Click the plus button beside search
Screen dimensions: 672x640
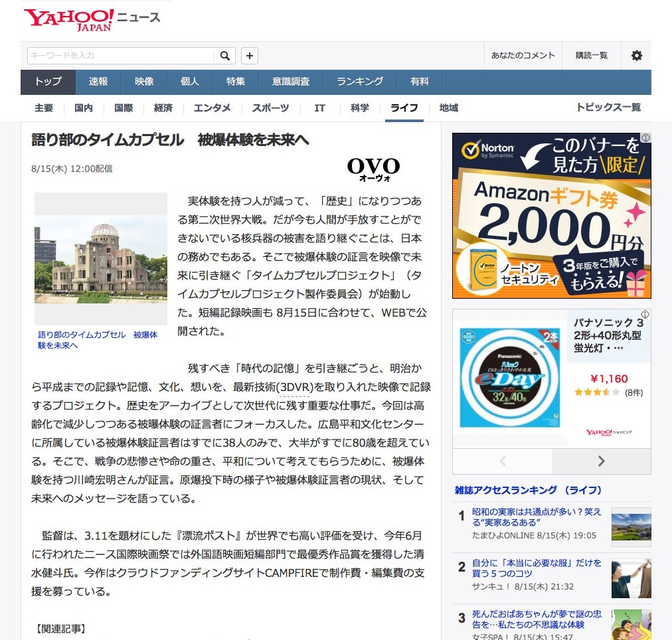coord(249,56)
